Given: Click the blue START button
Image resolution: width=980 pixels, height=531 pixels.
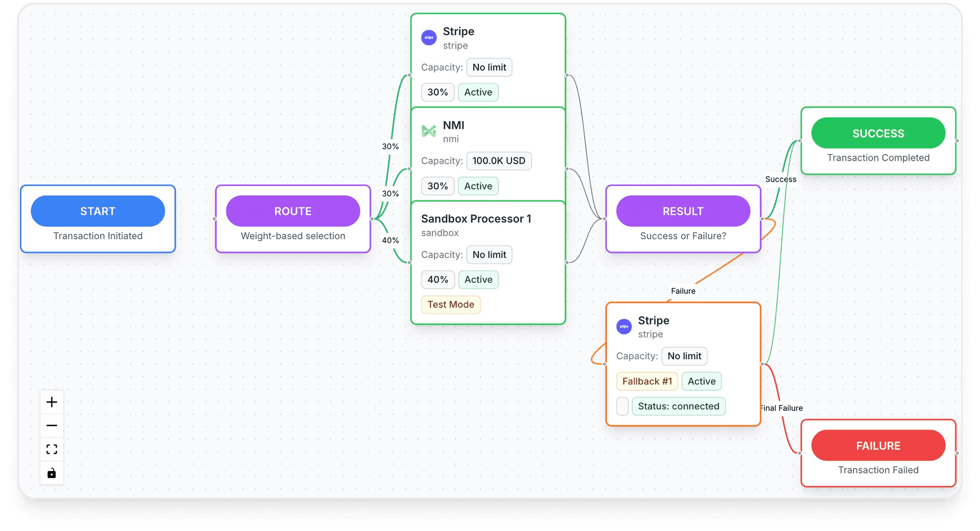Looking at the screenshot, I should point(98,211).
